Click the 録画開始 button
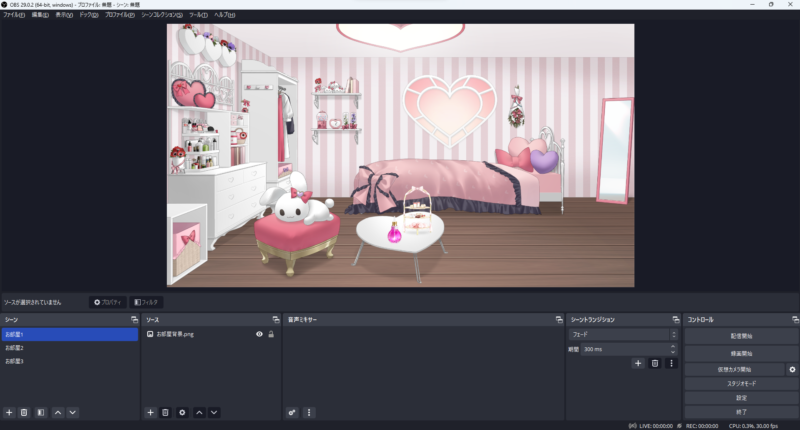Screen dimensions: 800x430 pyautogui.click(x=741, y=354)
